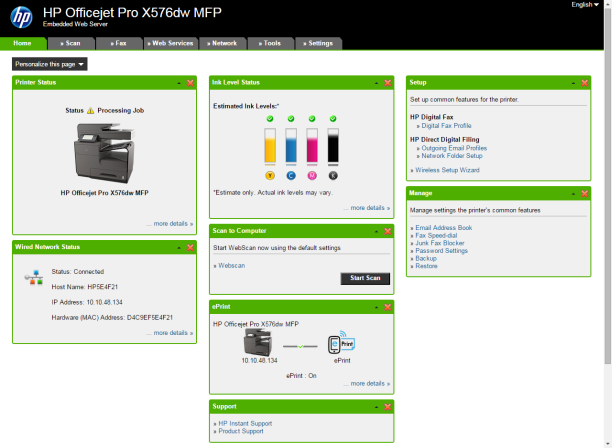This screenshot has height=448, width=612.
Task: Click the black K cartridge icon
Action: point(333,176)
